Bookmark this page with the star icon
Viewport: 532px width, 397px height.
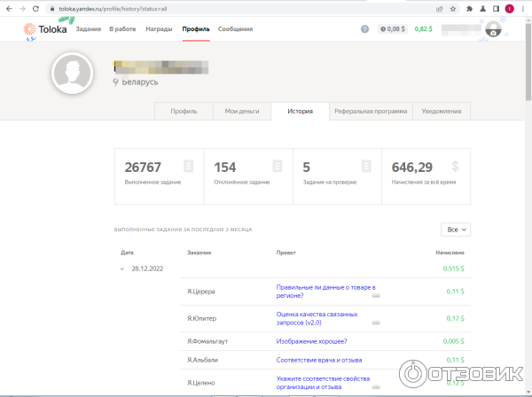453,9
